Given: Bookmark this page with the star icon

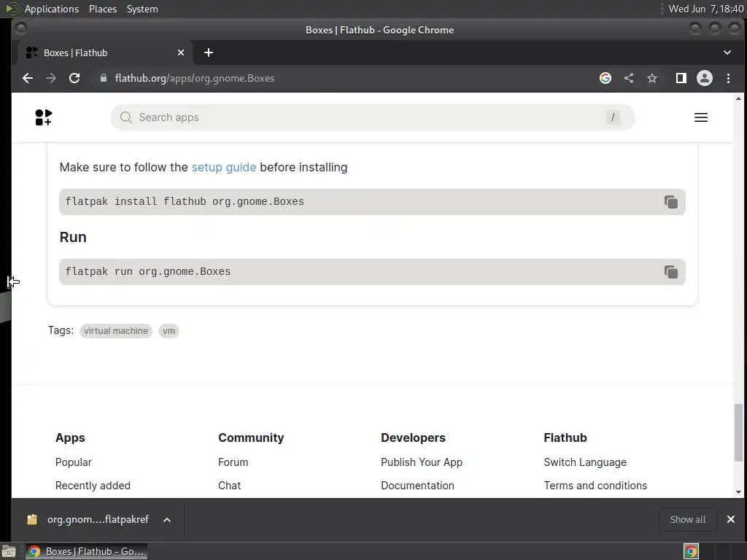Looking at the screenshot, I should 652,78.
